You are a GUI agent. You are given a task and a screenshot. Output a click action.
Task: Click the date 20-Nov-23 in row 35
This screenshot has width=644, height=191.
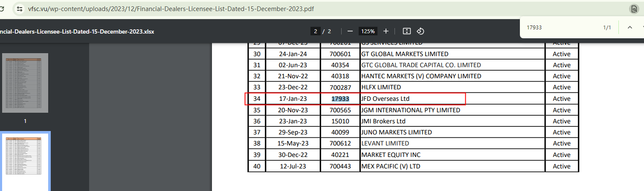point(293,110)
